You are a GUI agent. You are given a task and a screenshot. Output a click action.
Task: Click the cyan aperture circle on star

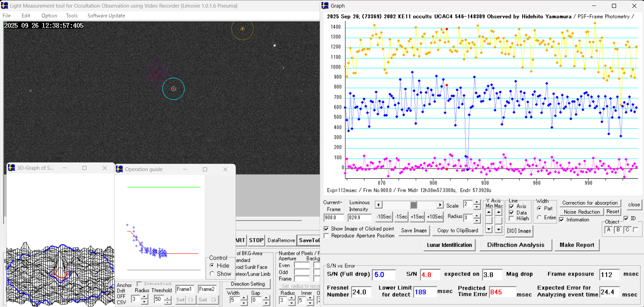(x=173, y=89)
